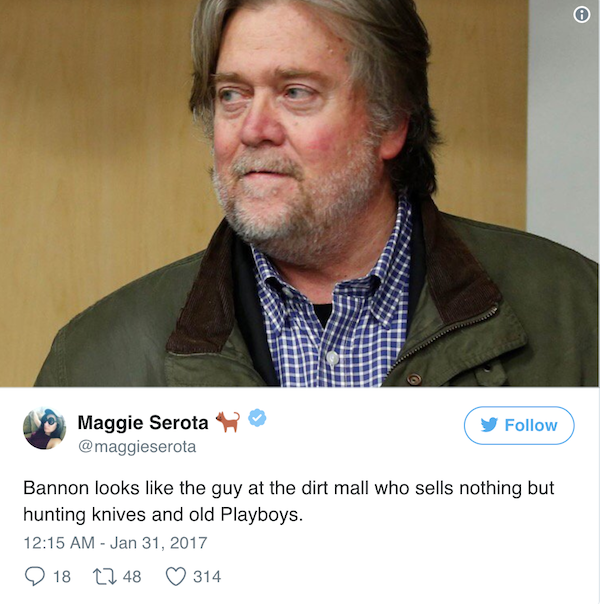This screenshot has height=604, width=600.
Task: Open the 12:15 AM tweet timestamp
Action: click(62, 543)
